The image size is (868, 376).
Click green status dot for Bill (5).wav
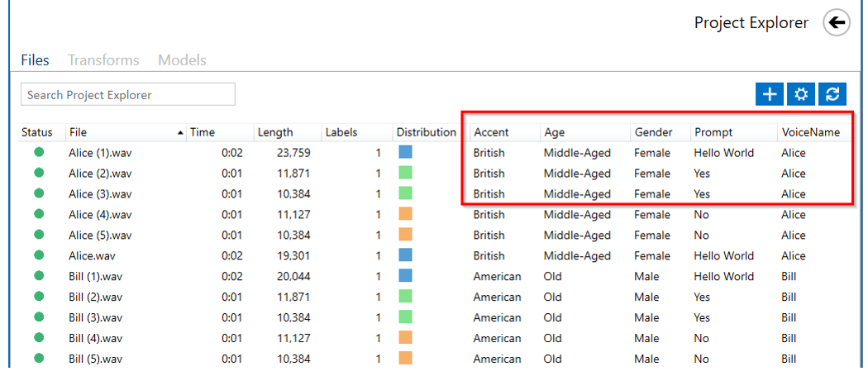[x=39, y=359]
